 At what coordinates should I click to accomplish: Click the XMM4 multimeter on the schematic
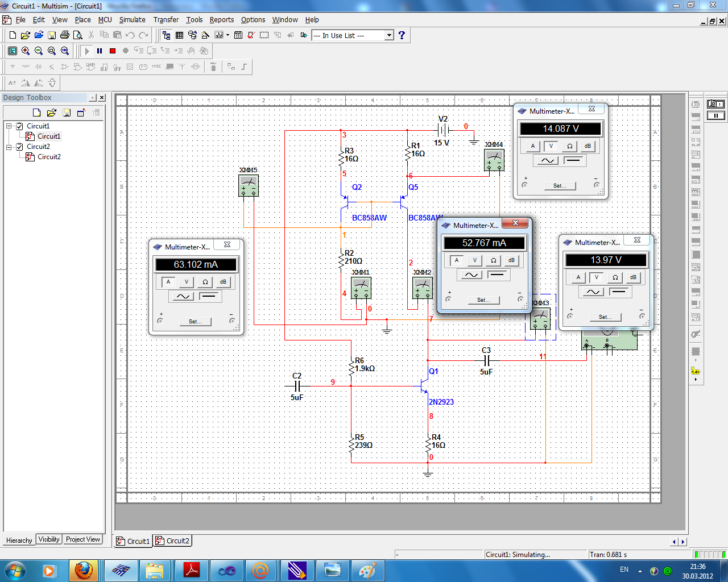click(494, 160)
